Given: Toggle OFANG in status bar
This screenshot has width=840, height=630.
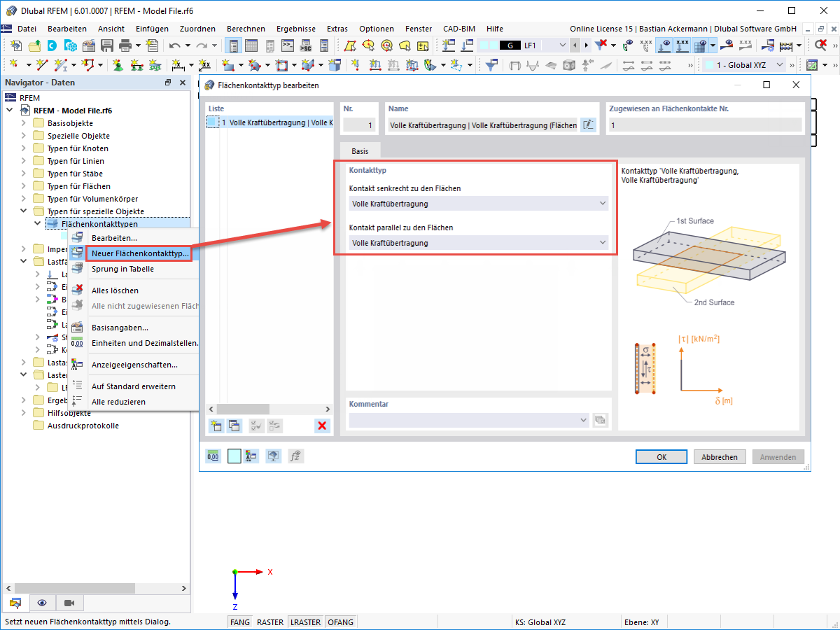Looking at the screenshot, I should point(340,622).
